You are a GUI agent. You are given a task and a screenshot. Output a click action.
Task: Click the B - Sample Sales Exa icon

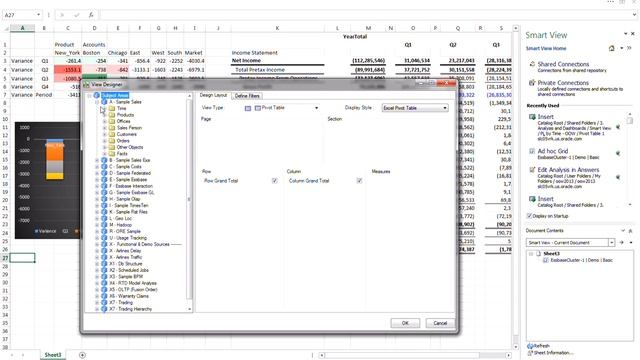(104, 160)
